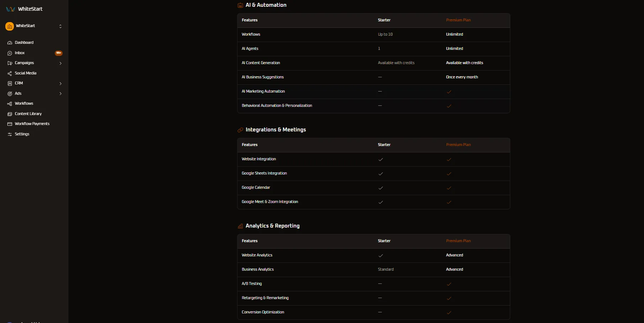Screen dimensions: 644x323
Task: Click the CRM icon in sidebar
Action: tap(10, 83)
